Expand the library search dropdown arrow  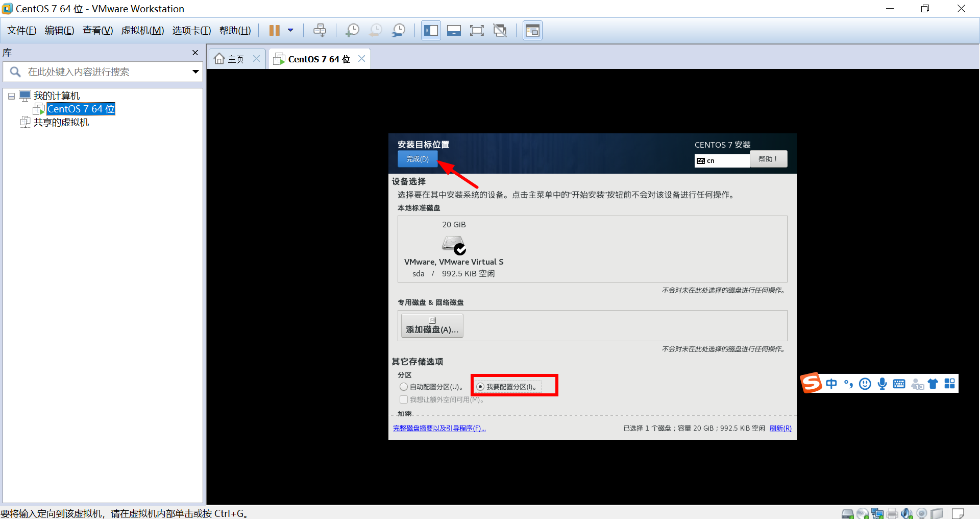click(x=195, y=72)
